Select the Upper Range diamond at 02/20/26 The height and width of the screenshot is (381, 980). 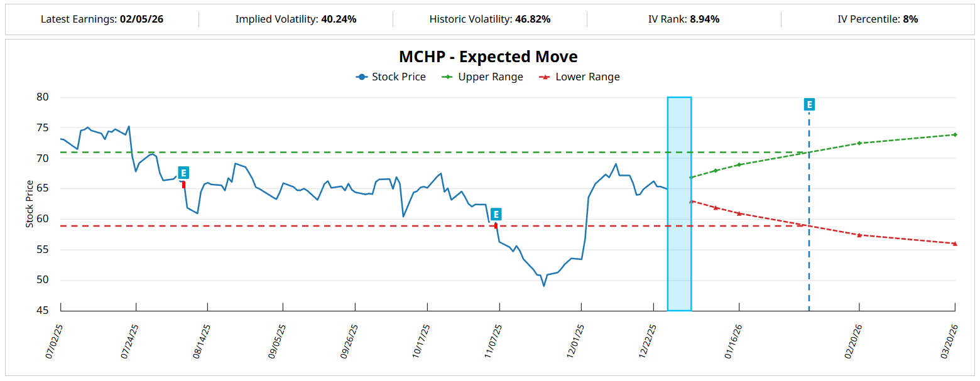coord(859,143)
